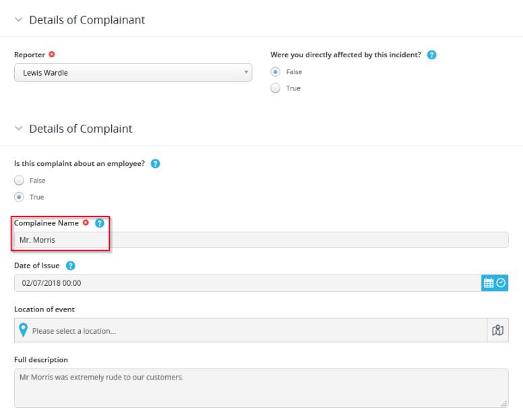
Task: Select True for complaint about an employee
Action: tap(19, 197)
